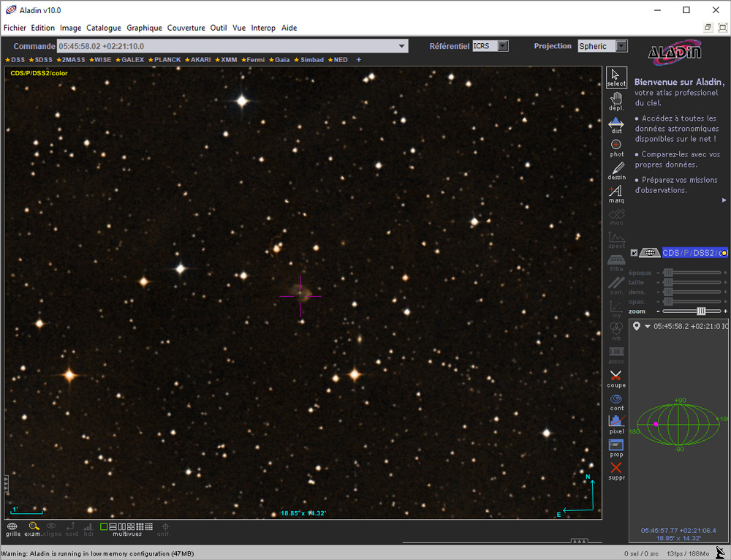Select the marq text marker tool
Screen dimensions: 731x560
click(x=616, y=194)
